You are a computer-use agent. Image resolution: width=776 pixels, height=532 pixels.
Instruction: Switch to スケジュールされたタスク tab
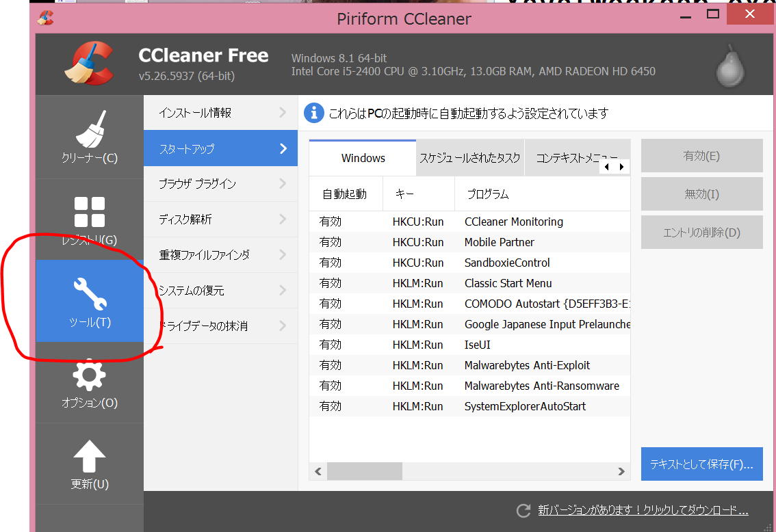470,158
